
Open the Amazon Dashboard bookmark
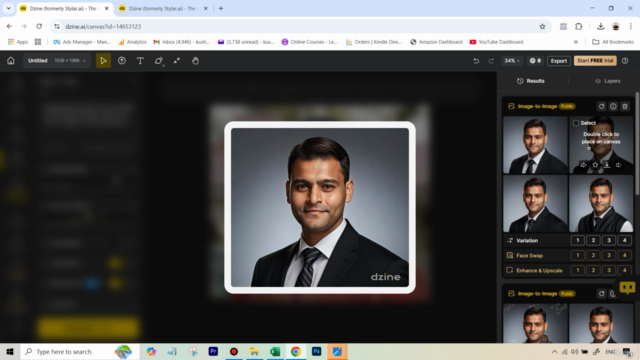click(x=436, y=42)
